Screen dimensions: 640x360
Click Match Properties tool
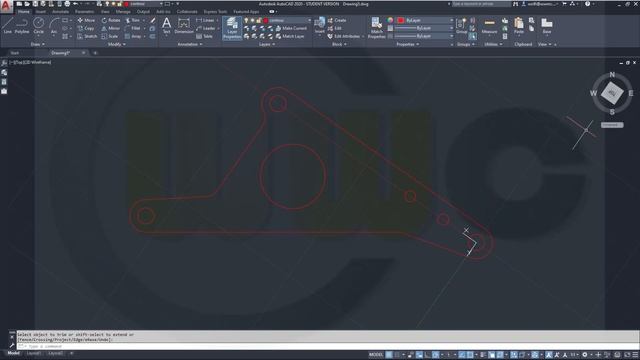point(376,28)
